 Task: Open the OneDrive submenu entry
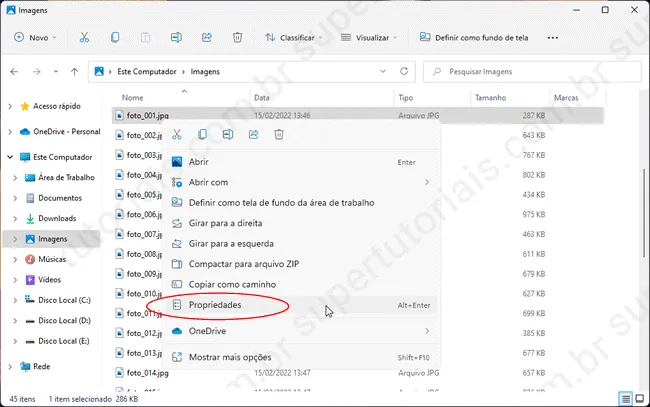[x=301, y=331]
